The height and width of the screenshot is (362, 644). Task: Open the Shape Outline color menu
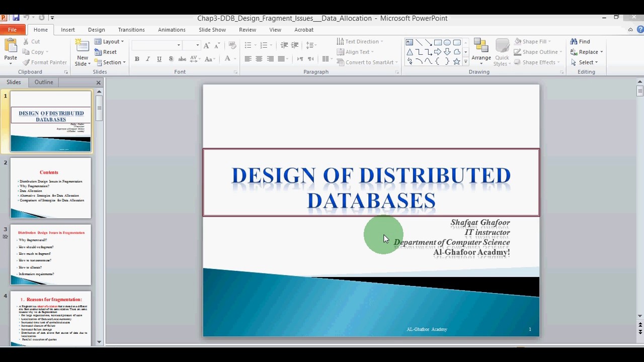coord(537,52)
